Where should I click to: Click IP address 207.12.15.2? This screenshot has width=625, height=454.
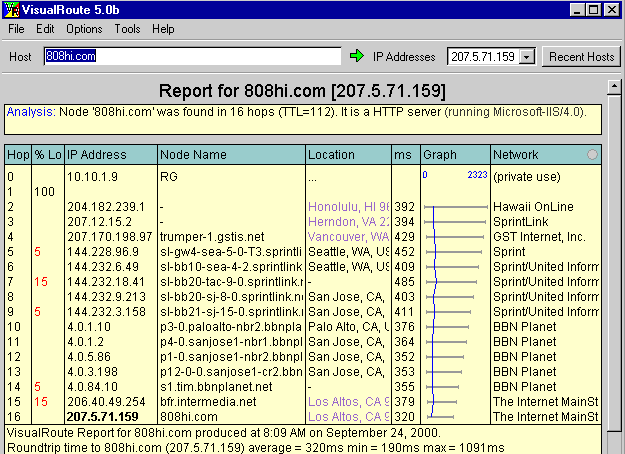coord(100,222)
